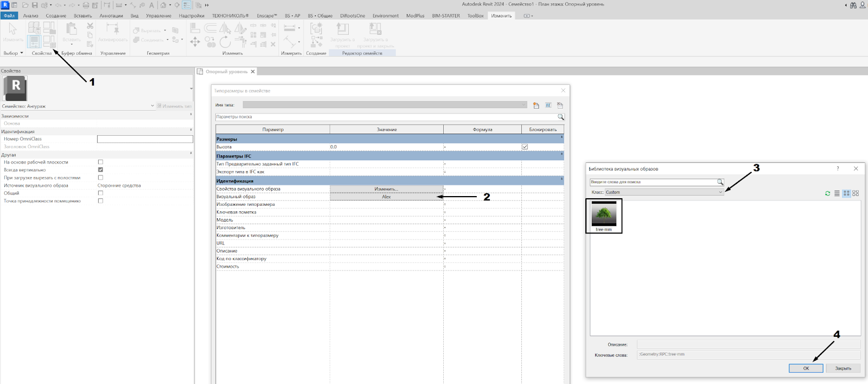Viewport: 868px width, 384px height.
Task: Open the Family Types icon in Свойства panel
Action: tap(49, 41)
